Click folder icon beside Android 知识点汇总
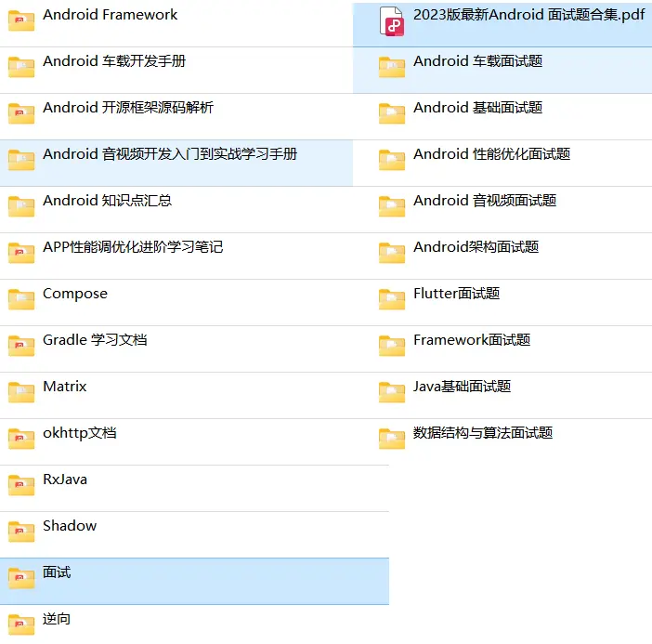The width and height of the screenshot is (652, 644). [x=21, y=206]
